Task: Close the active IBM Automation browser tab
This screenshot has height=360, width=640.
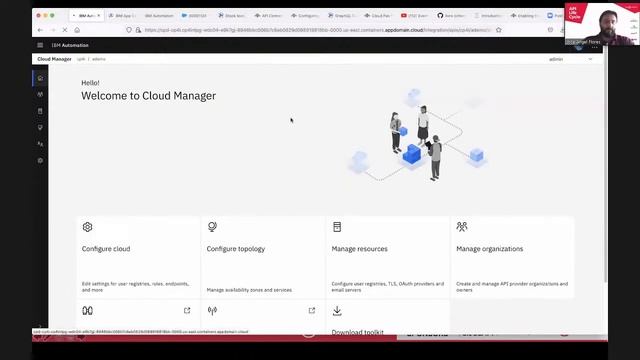Action: 99,16
